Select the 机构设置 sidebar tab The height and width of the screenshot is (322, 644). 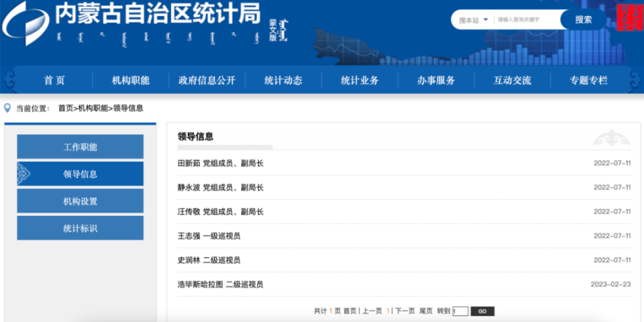click(80, 201)
